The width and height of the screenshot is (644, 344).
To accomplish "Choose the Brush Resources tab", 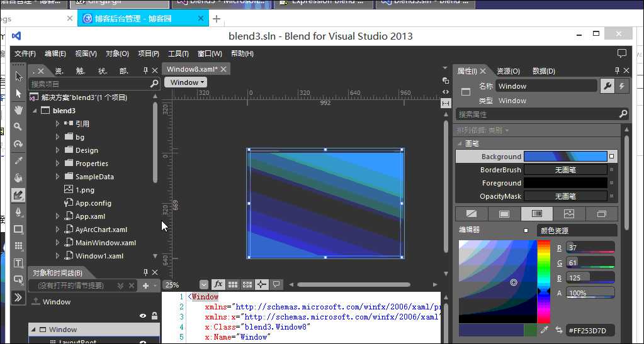I will tap(601, 214).
